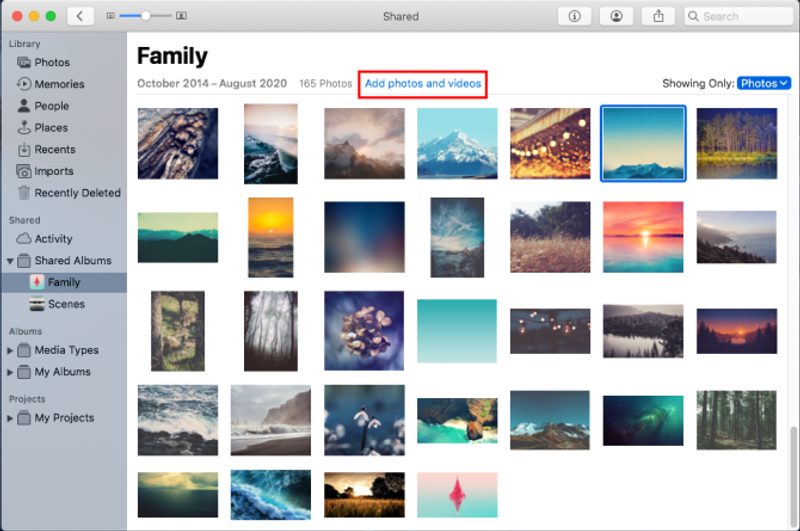The height and width of the screenshot is (531, 800).
Task: Select the string lights bokeh thumbnail
Action: 550,143
